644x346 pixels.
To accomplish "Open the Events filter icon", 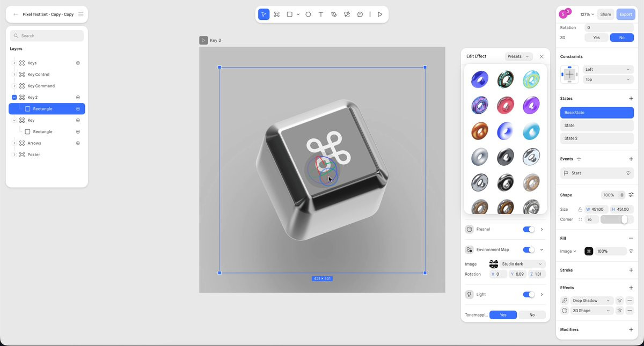I will click(x=579, y=159).
